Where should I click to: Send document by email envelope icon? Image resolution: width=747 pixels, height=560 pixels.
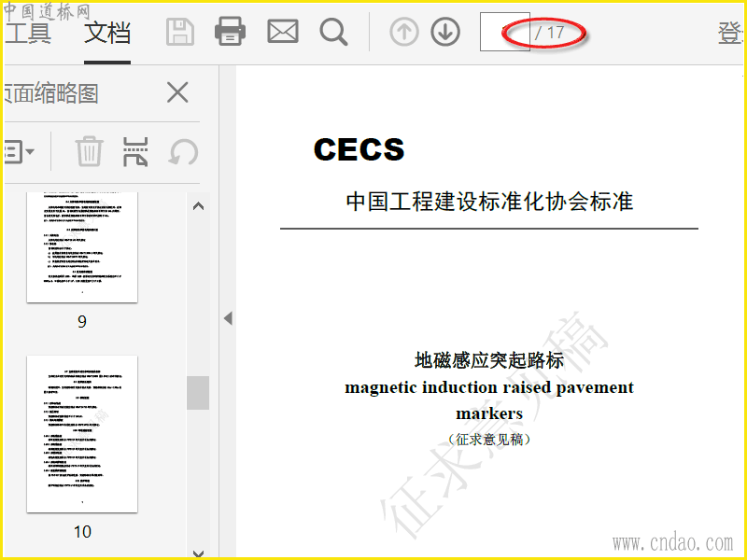pyautogui.click(x=283, y=32)
